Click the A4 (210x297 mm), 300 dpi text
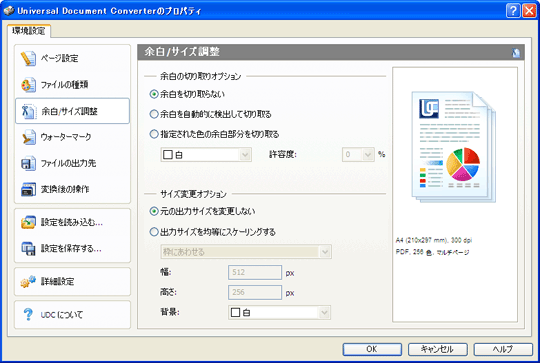This screenshot has width=540, height=363. 434,240
